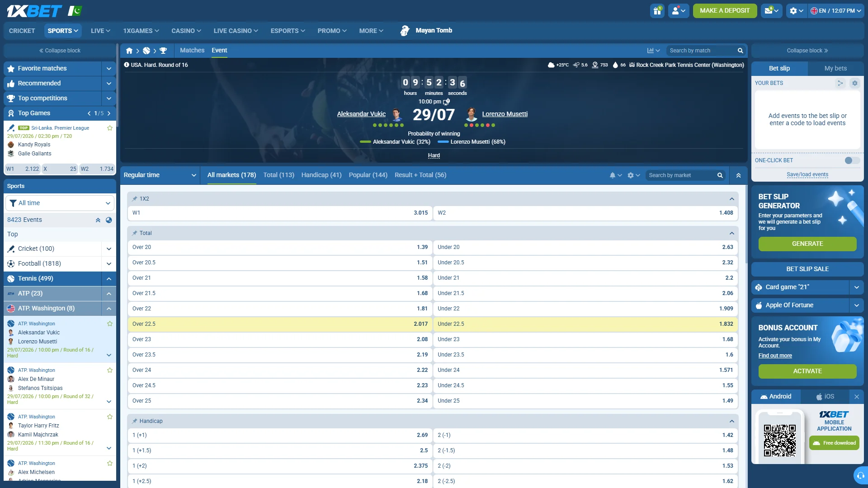The width and height of the screenshot is (868, 488).
Task: Collapse the 1X2 market block
Action: point(731,199)
